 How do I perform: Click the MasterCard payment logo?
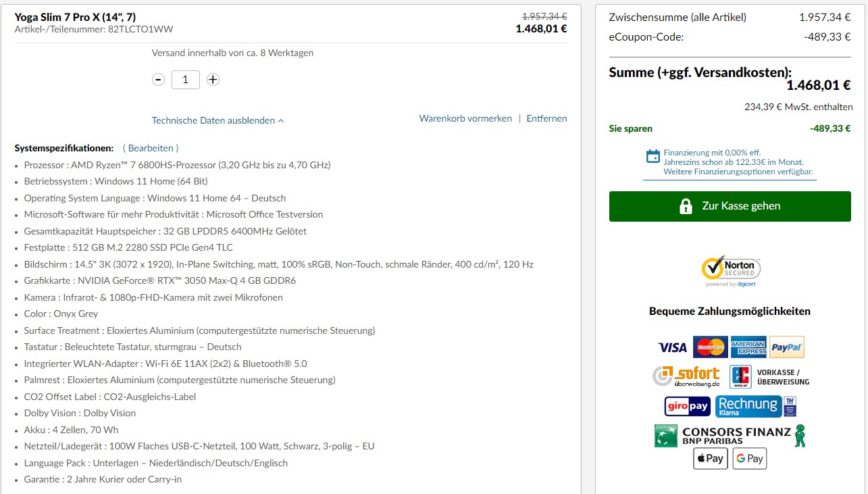click(710, 347)
